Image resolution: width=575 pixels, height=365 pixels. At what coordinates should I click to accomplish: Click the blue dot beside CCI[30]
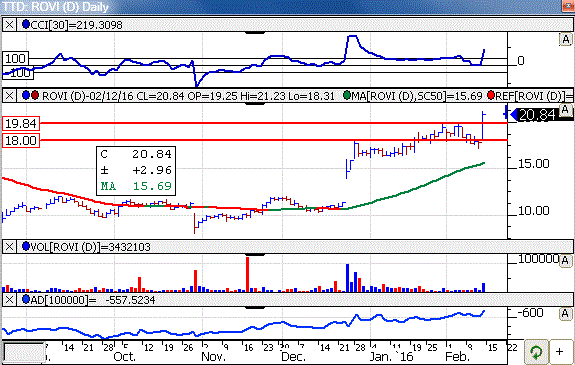pyautogui.click(x=26, y=25)
